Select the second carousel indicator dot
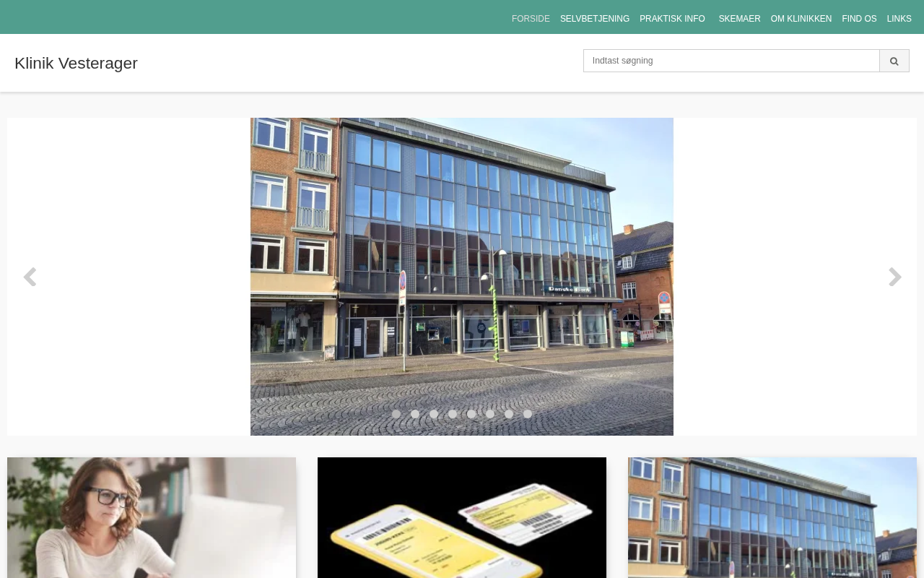 tap(415, 414)
